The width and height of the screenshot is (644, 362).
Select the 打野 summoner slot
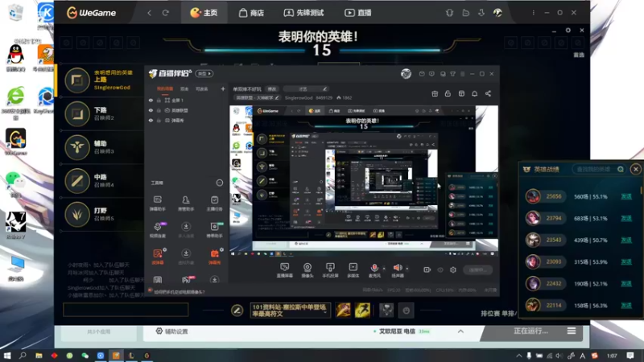click(x=100, y=215)
